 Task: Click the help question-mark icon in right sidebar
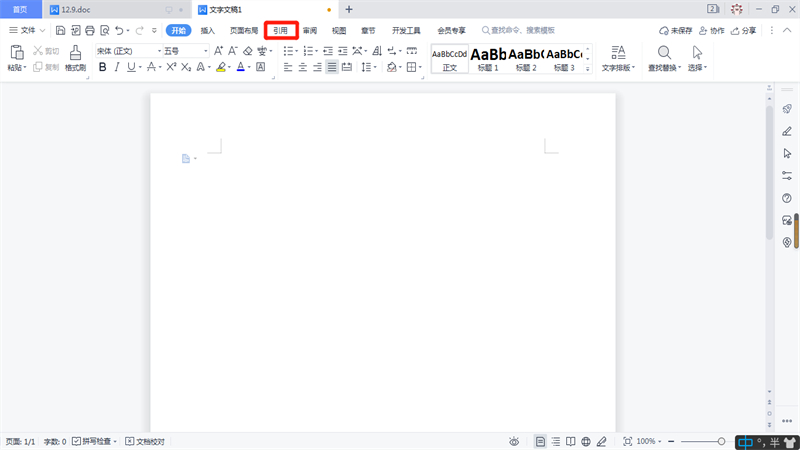tap(787, 198)
